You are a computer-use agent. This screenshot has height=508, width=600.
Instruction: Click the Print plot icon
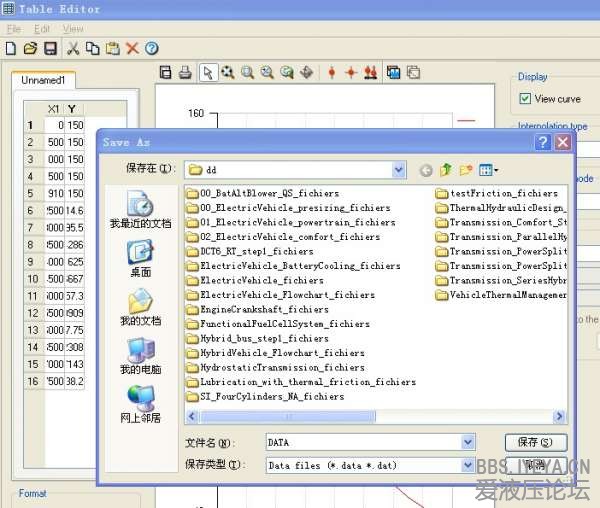pyautogui.click(x=185, y=72)
